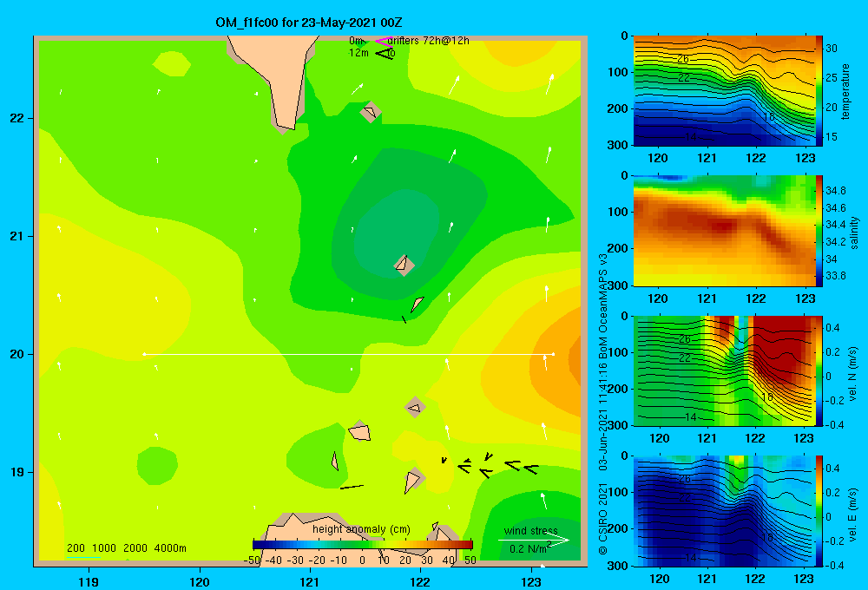The height and width of the screenshot is (590, 868).
Task: Click the magenta 0m drifter arrow legend icon
Action: tap(383, 42)
